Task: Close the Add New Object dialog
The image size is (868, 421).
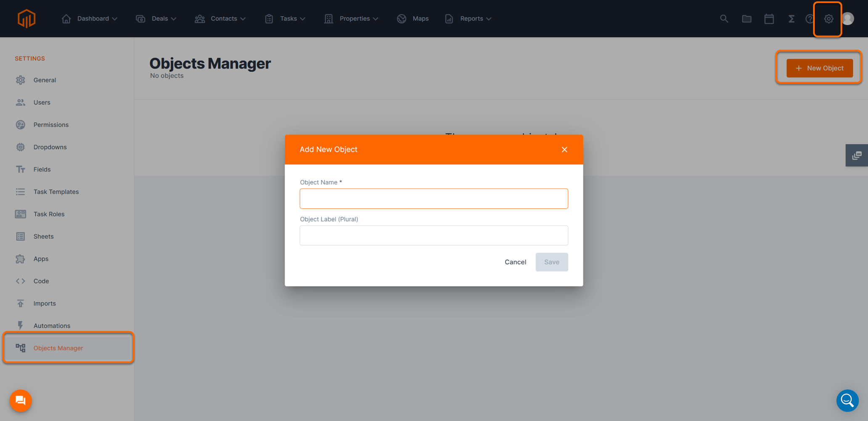Action: (x=564, y=149)
